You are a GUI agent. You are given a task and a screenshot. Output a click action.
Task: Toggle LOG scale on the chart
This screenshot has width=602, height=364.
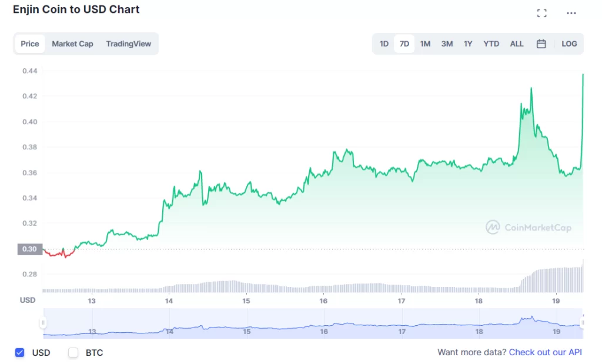click(569, 44)
